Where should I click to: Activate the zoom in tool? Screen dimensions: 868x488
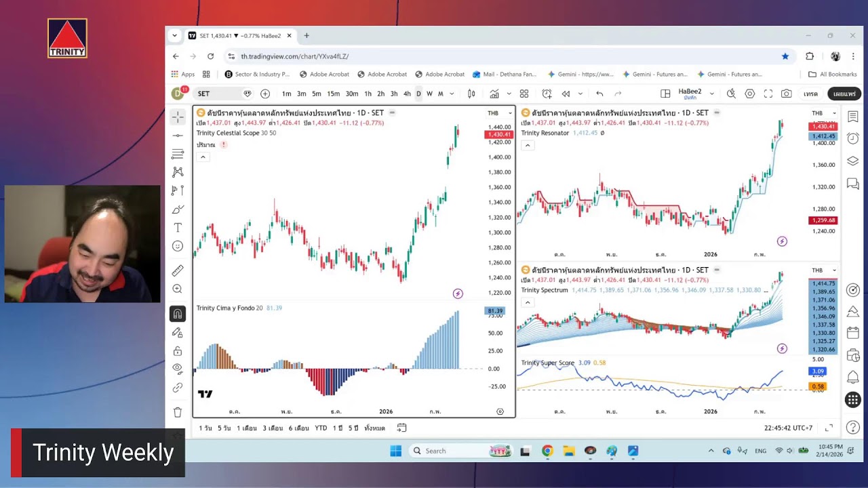[178, 289]
